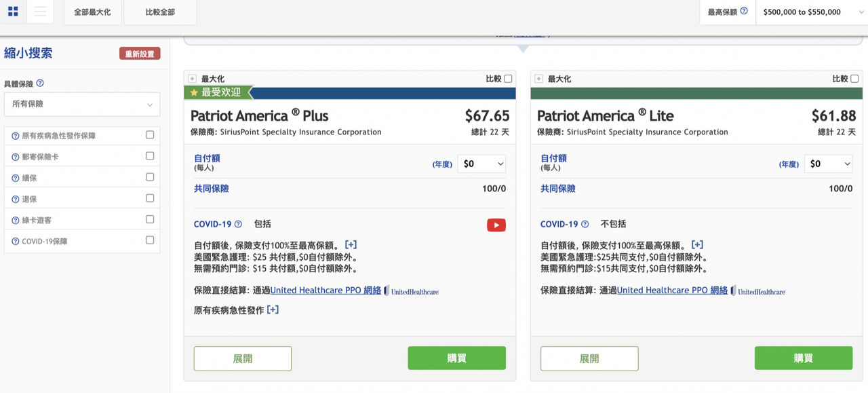868x393 pixels.
Task: Switch to list view icon
Action: click(x=40, y=12)
